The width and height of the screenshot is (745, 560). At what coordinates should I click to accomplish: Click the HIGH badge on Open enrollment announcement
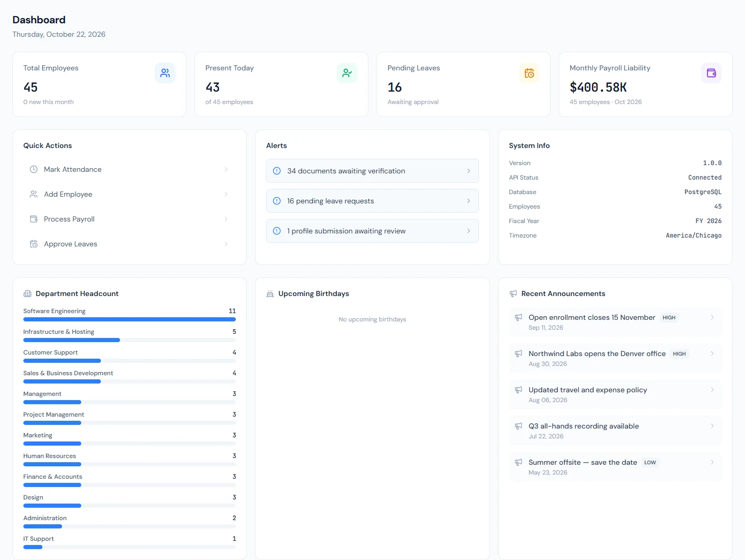pyautogui.click(x=669, y=318)
